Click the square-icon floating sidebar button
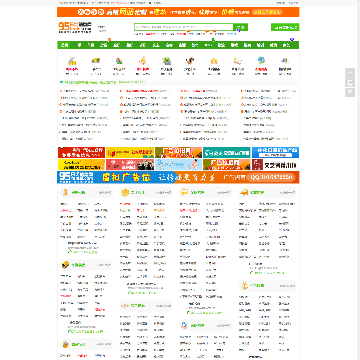Image resolution: width=360 pixels, height=360 pixels. pos(350,82)
